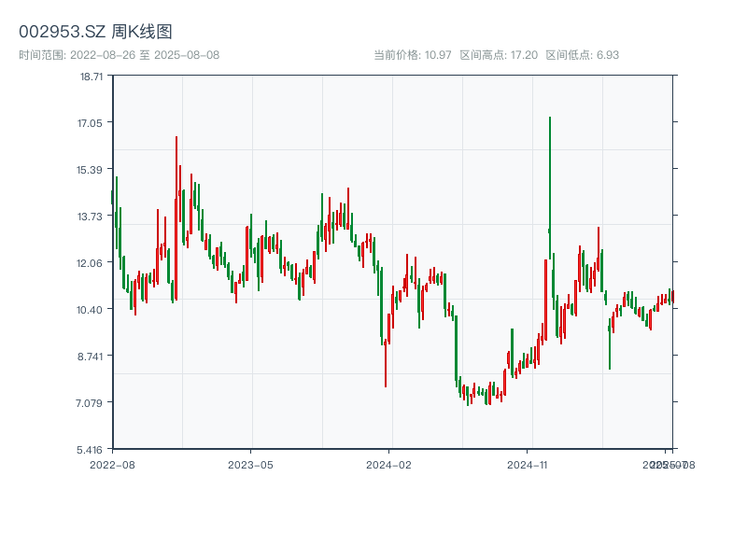Select the 2024-11 x-axis date label
The height and width of the screenshot is (560, 747).
point(528,464)
